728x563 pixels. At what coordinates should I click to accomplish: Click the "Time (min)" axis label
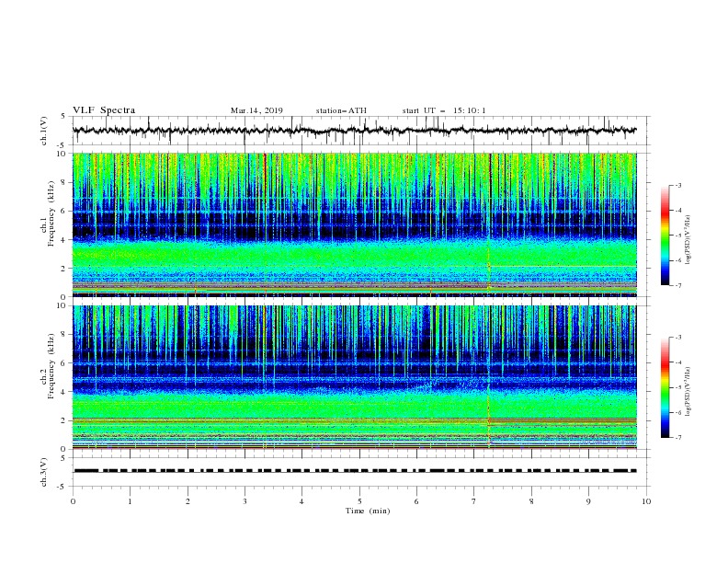coord(368,511)
